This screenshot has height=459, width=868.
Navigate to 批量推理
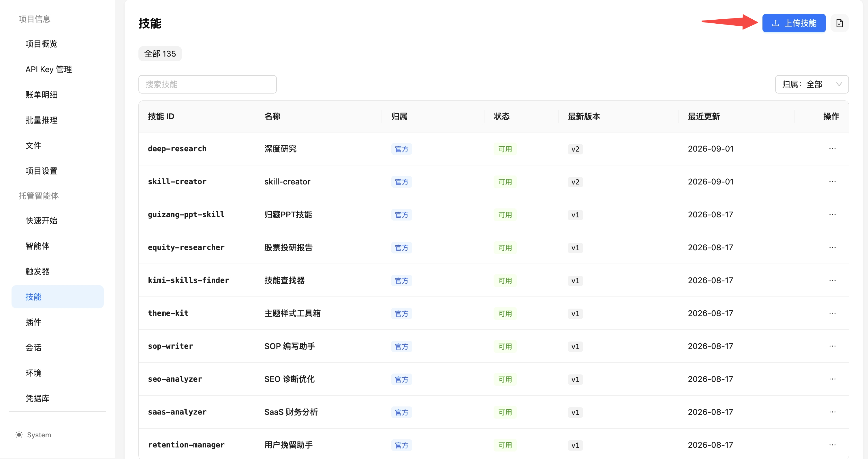tap(58, 120)
